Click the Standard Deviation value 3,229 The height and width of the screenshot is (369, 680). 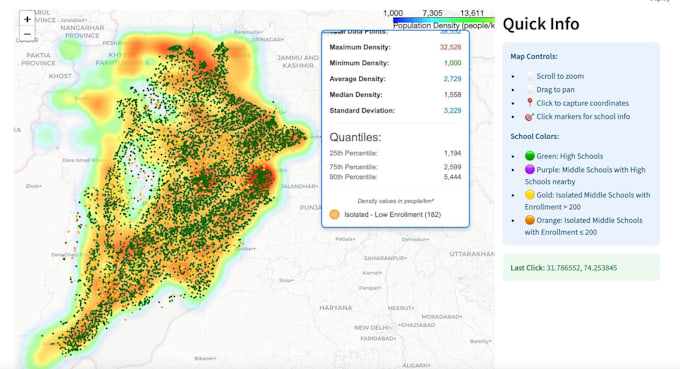pos(452,111)
